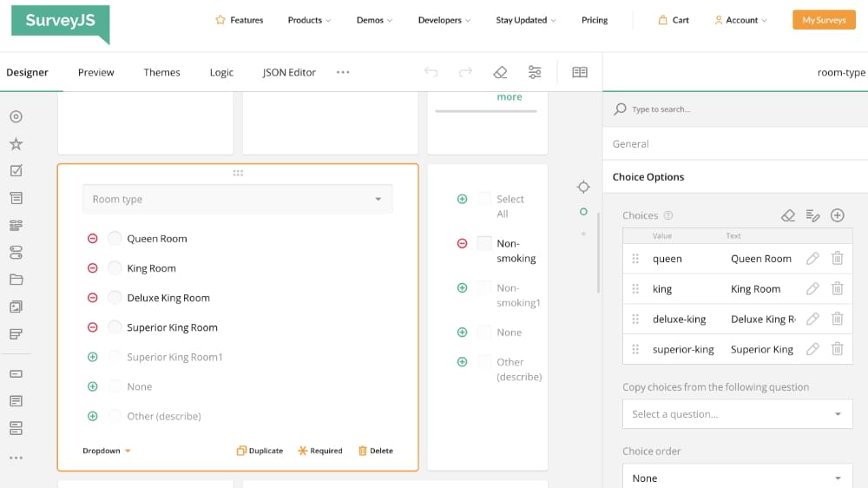The width and height of the screenshot is (868, 488).
Task: Change question type via Dropdown selector
Action: [106, 451]
